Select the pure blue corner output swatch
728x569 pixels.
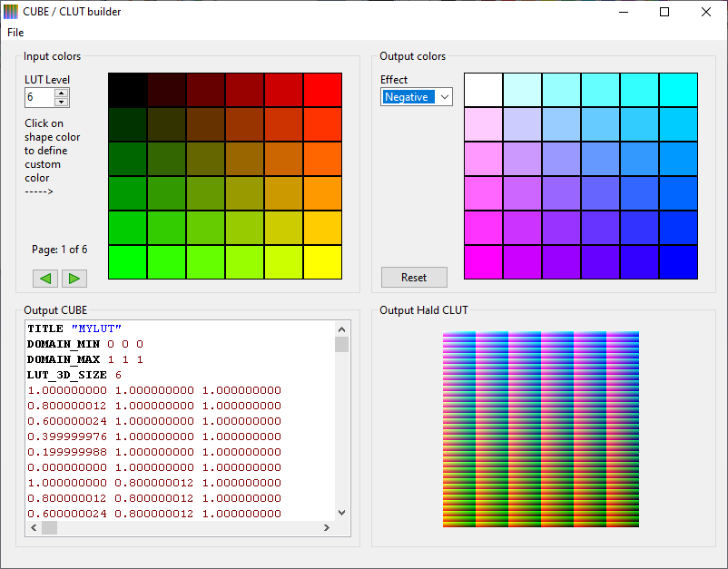pyautogui.click(x=679, y=262)
